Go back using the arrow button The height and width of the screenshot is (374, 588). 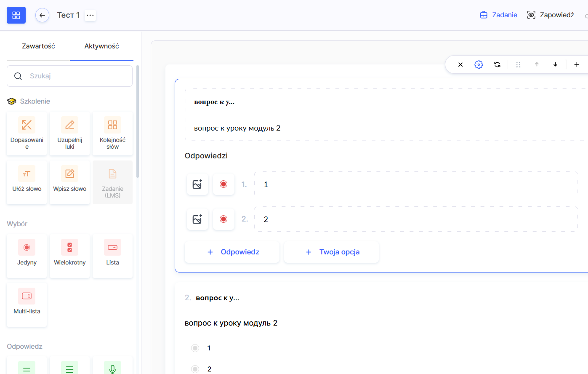click(x=42, y=15)
